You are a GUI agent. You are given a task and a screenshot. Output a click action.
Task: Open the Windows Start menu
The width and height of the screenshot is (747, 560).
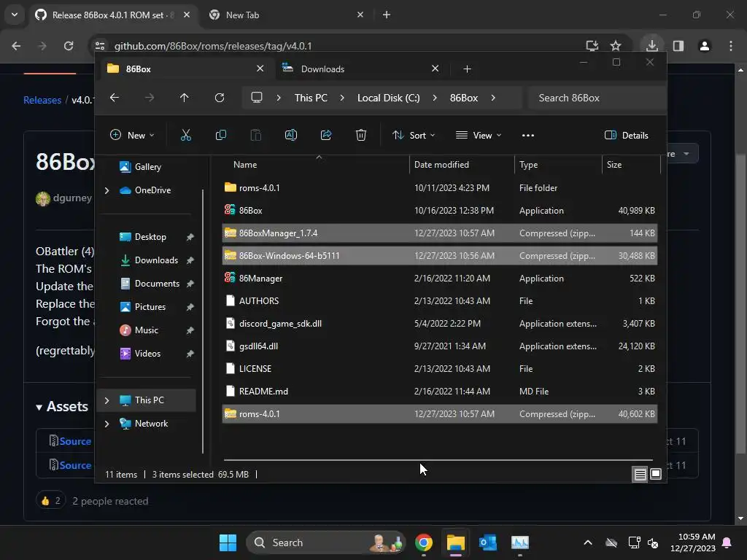tap(228, 542)
